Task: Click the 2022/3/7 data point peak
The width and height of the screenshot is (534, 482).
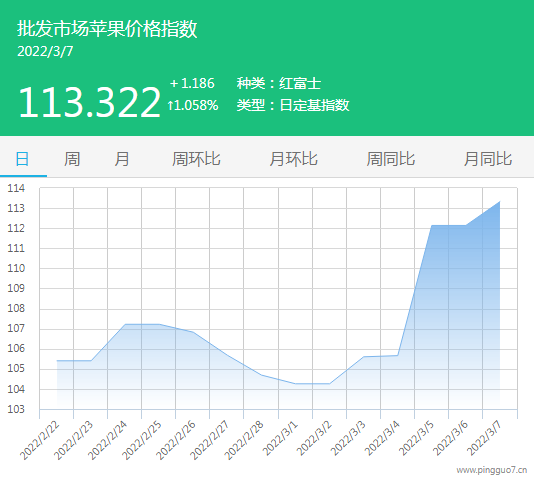Action: tap(500, 202)
